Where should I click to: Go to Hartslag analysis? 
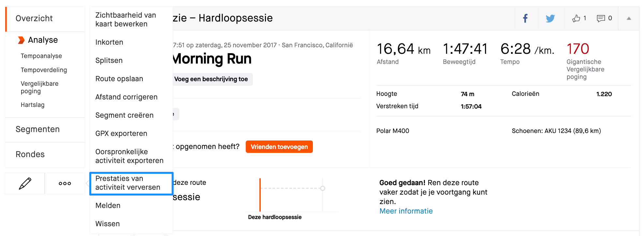33,105
